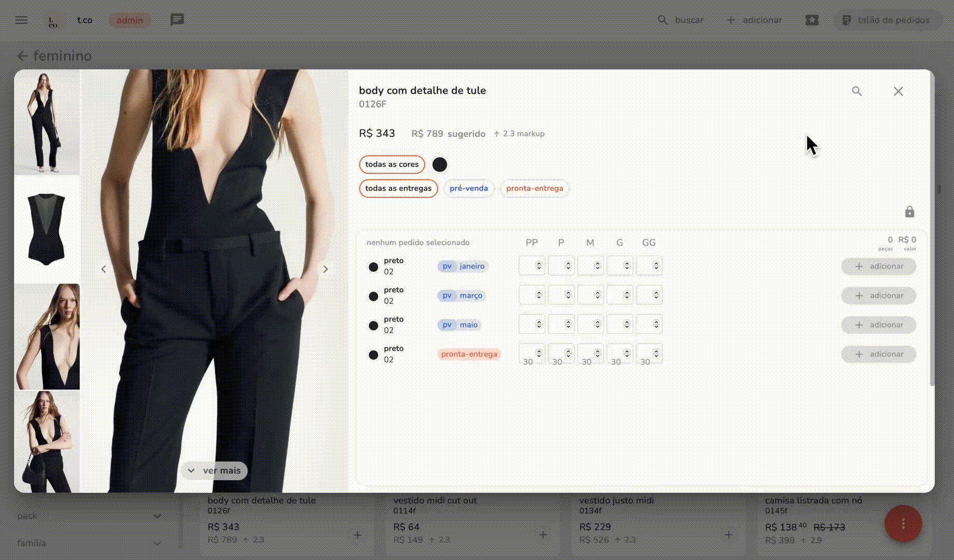
Task: Expand the ver mais section
Action: coord(214,470)
